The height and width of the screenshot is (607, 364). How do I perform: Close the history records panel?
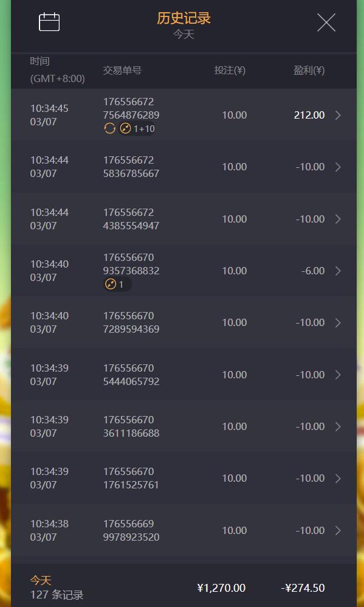pos(326,23)
